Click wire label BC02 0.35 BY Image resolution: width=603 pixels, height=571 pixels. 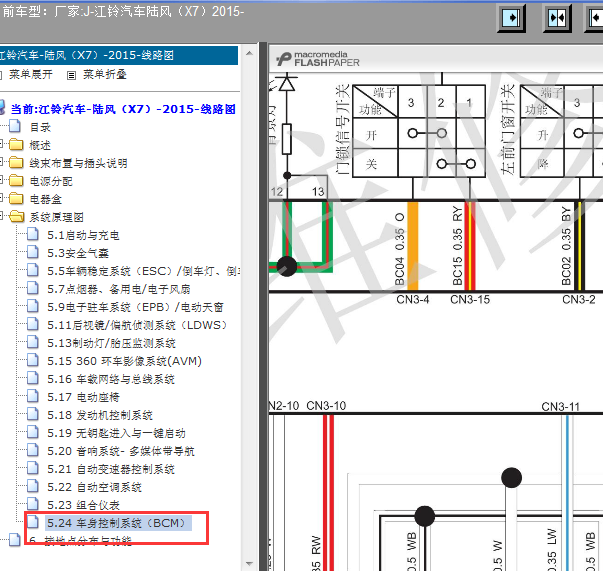[x=566, y=246]
